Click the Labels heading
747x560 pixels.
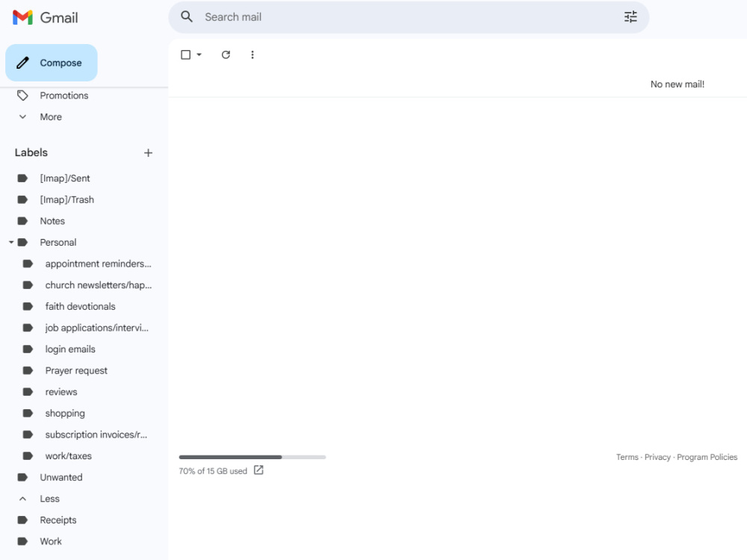[31, 153]
